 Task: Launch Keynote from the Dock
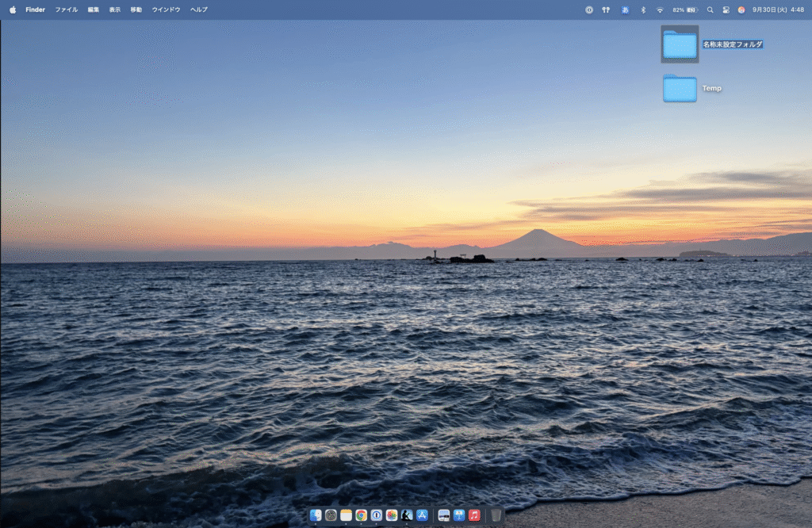459,515
